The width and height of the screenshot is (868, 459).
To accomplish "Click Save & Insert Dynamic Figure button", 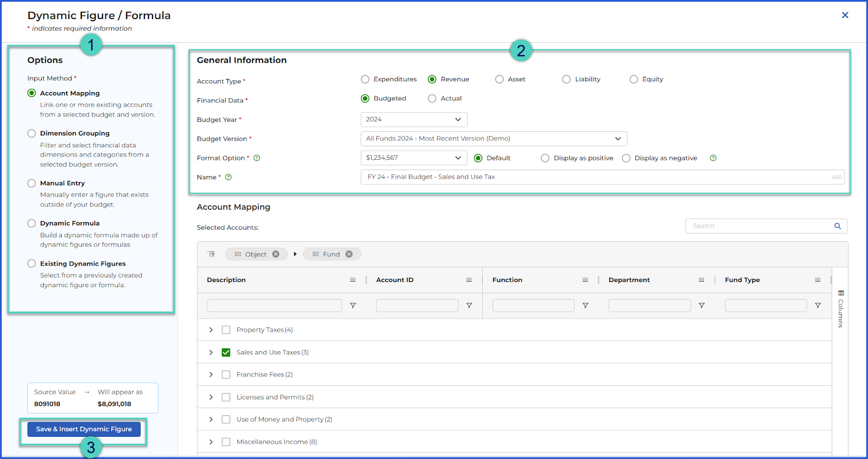I will 84,429.
